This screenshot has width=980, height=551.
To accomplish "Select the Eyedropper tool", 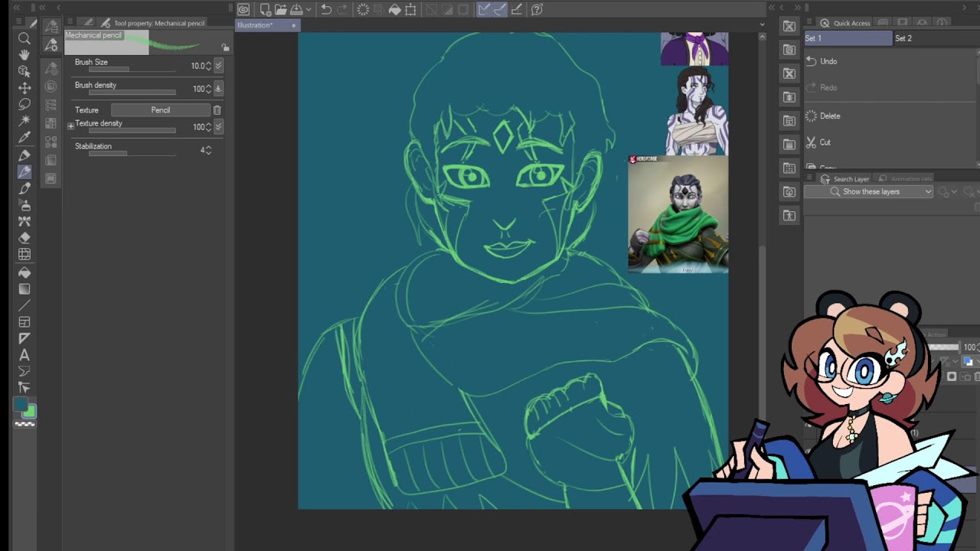I will pyautogui.click(x=24, y=138).
